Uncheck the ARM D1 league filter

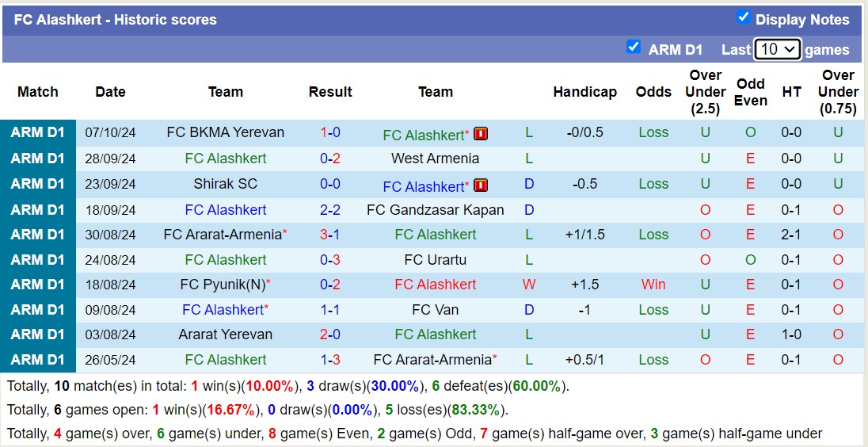coord(634,47)
